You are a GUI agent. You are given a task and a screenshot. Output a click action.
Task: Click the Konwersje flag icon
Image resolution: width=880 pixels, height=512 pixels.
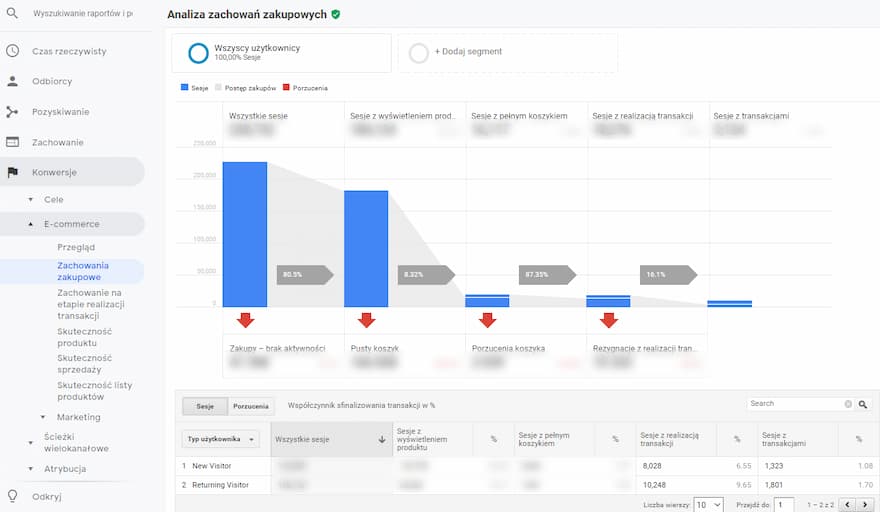pyautogui.click(x=12, y=172)
